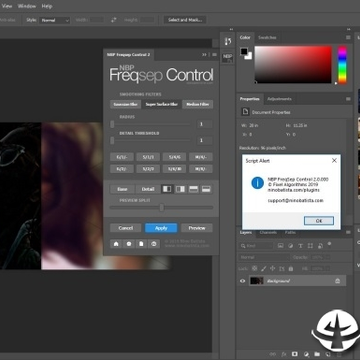Click the foreground color swatch
Screen dimensions: 360x360
pos(244,52)
